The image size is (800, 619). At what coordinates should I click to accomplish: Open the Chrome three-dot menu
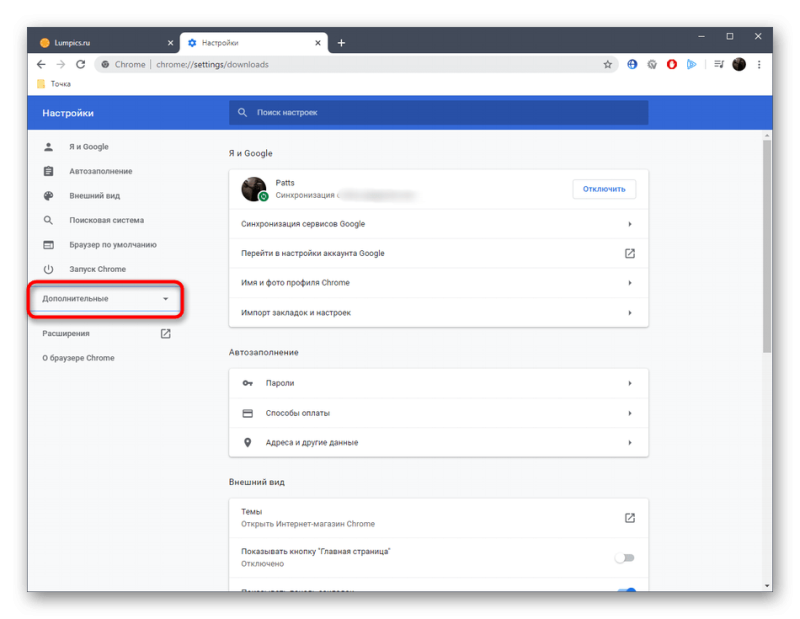759,64
